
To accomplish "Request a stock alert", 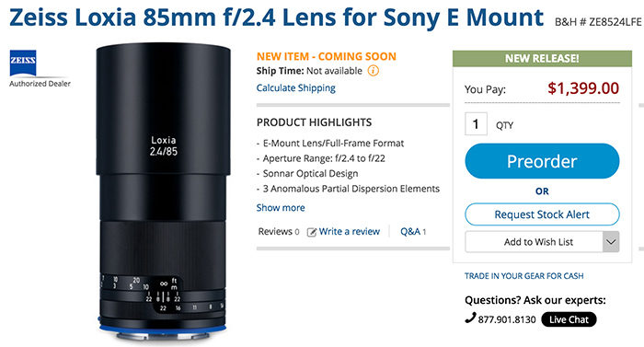I will [x=542, y=214].
